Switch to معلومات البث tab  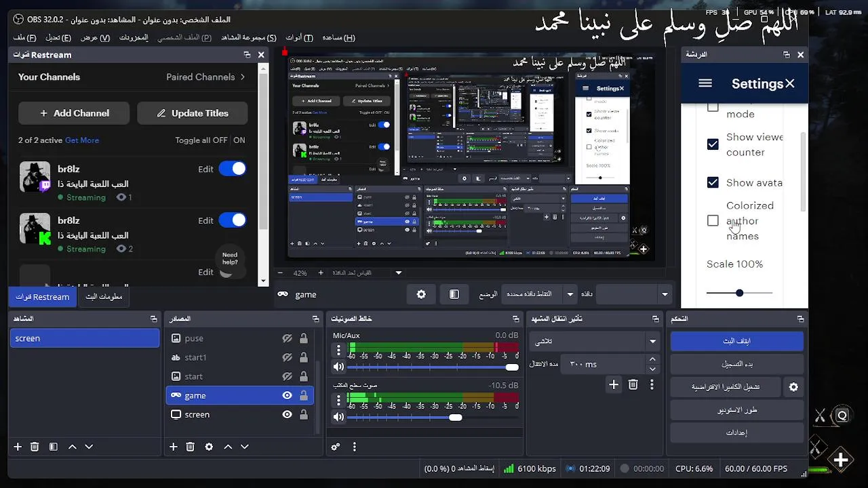[104, 296]
